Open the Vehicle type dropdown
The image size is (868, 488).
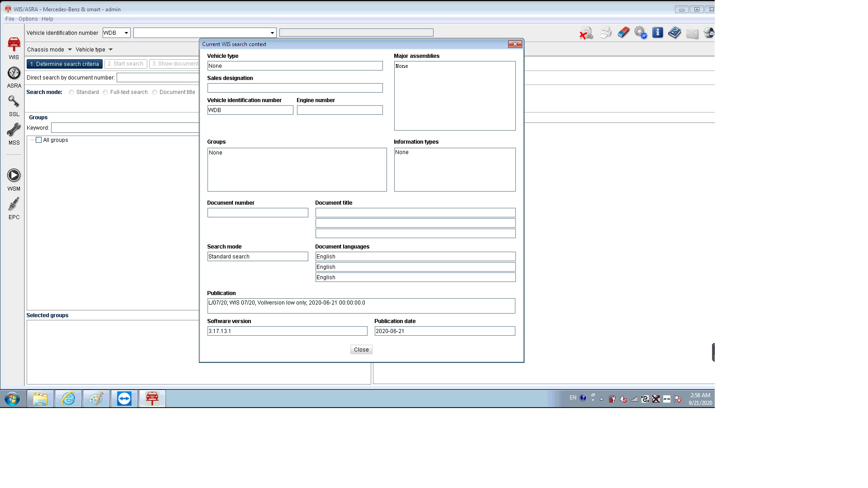[94, 50]
